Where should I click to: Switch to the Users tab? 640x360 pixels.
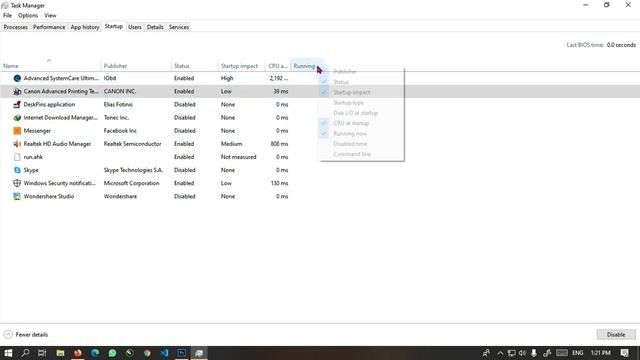tap(135, 27)
